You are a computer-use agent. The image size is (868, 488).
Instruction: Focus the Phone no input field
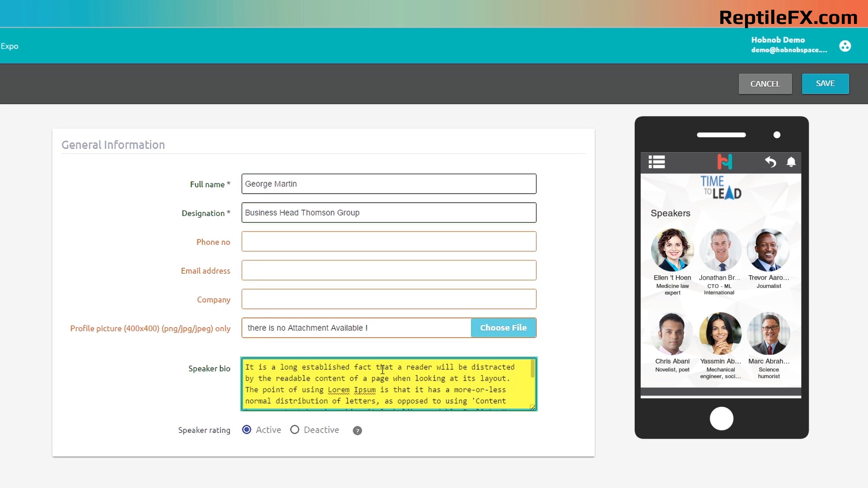(389, 242)
